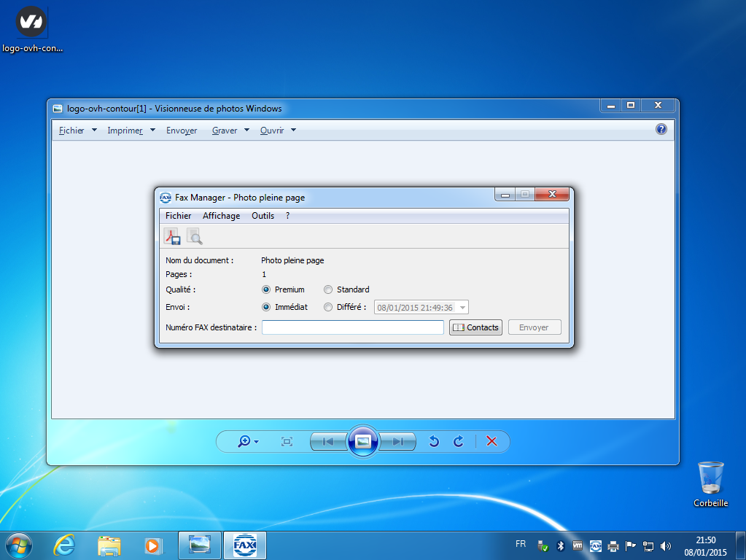Open the photo viewer help icon

pyautogui.click(x=661, y=129)
